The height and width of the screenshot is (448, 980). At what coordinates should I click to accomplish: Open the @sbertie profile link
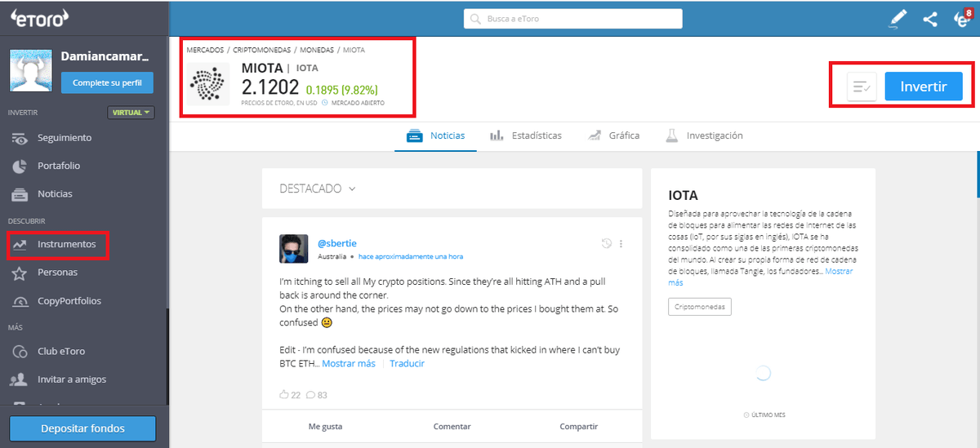pos(336,243)
